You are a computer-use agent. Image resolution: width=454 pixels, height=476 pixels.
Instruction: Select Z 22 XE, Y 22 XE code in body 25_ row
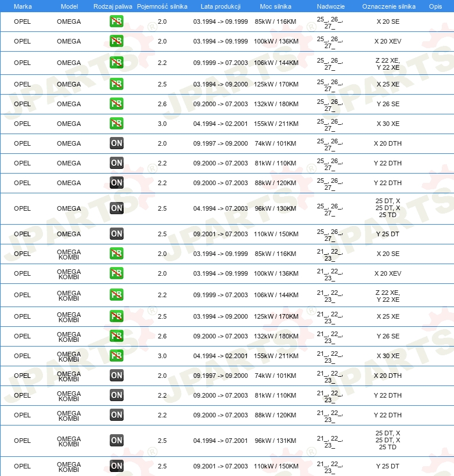click(x=388, y=64)
